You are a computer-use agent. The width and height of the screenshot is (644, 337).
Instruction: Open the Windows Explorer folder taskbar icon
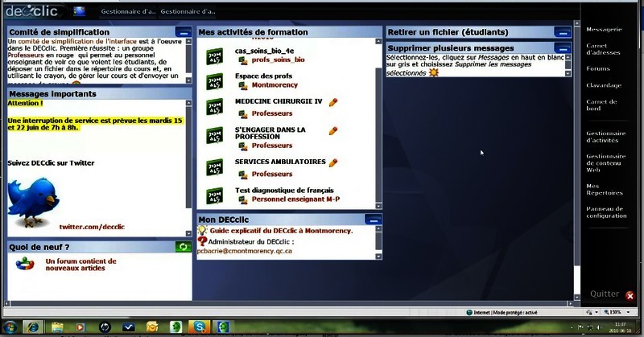(57, 327)
